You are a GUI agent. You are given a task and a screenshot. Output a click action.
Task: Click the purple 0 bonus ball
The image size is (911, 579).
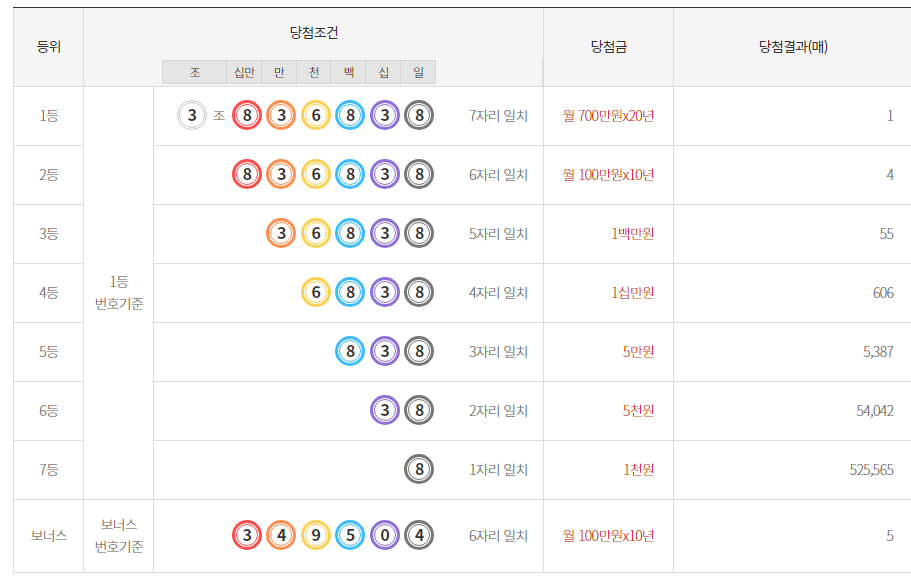pyautogui.click(x=385, y=535)
